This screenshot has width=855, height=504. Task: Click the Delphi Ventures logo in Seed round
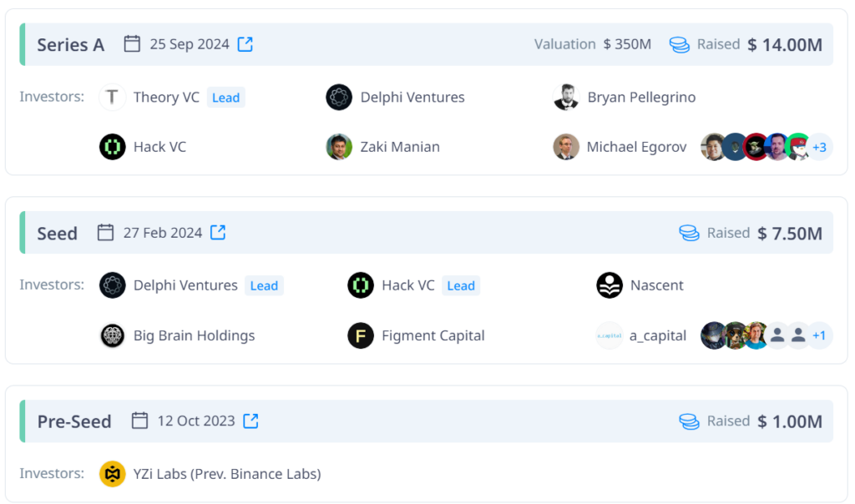pos(113,285)
